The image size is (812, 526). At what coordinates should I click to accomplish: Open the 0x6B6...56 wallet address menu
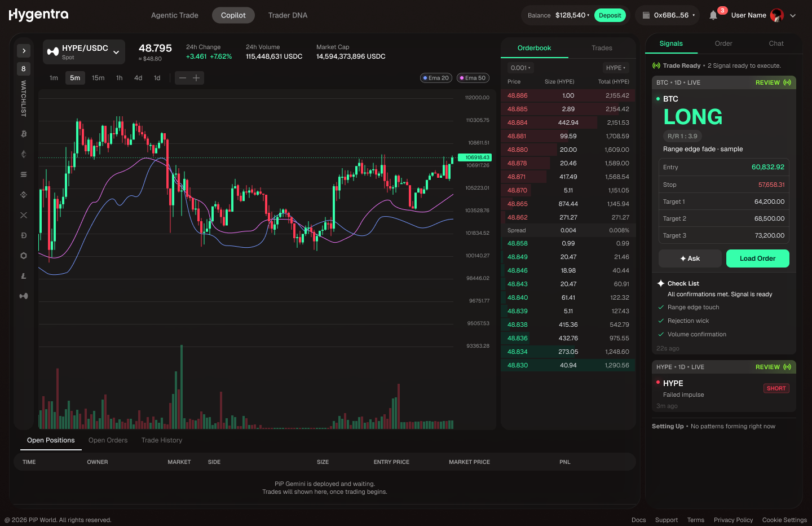tap(668, 15)
